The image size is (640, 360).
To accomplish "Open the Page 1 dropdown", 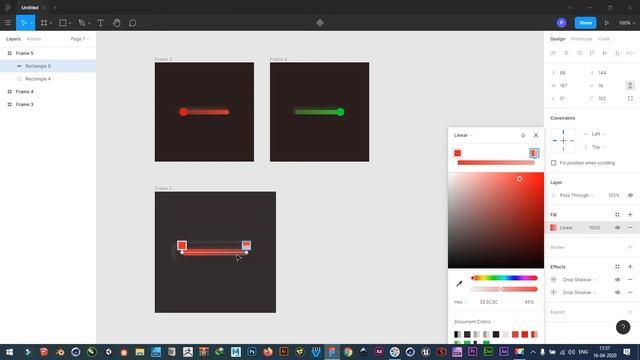I will (80, 39).
